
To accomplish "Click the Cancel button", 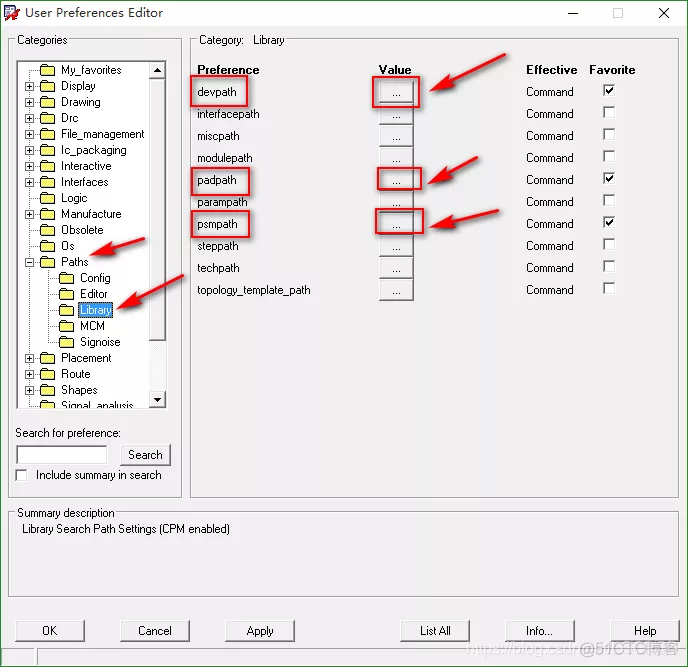I will click(155, 631).
